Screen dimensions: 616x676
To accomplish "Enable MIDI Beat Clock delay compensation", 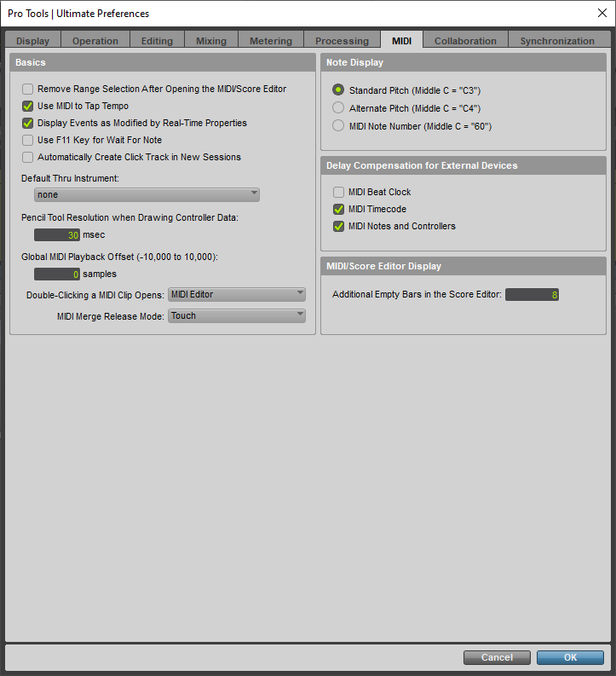I will point(338,192).
